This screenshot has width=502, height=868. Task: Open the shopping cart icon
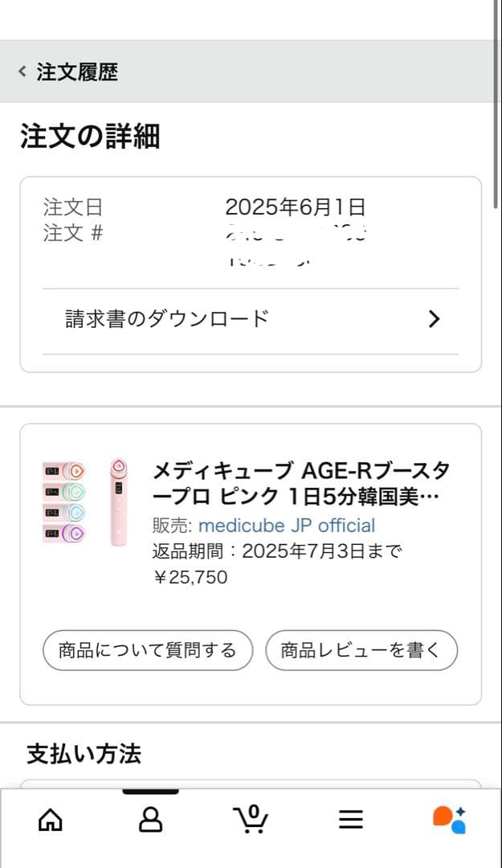tap(251, 821)
